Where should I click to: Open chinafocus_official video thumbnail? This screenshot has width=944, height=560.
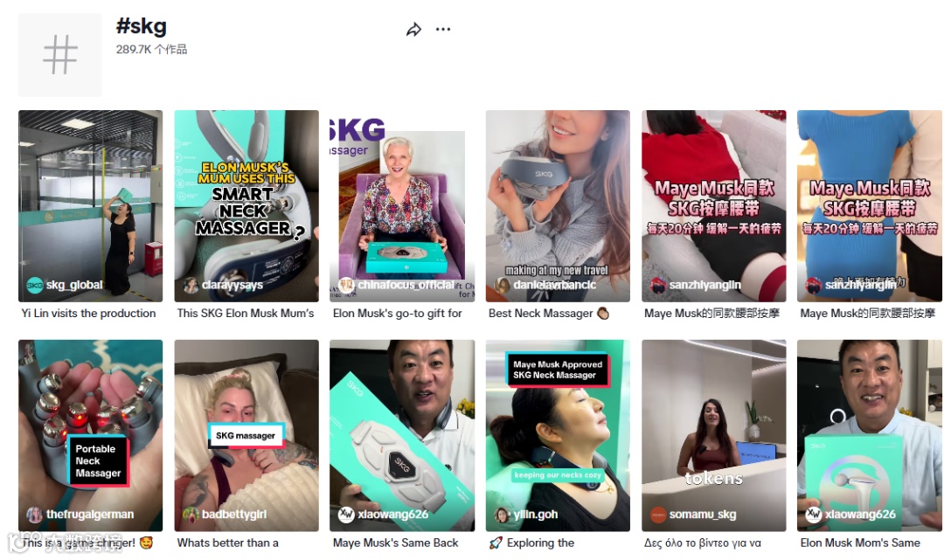tap(402, 205)
